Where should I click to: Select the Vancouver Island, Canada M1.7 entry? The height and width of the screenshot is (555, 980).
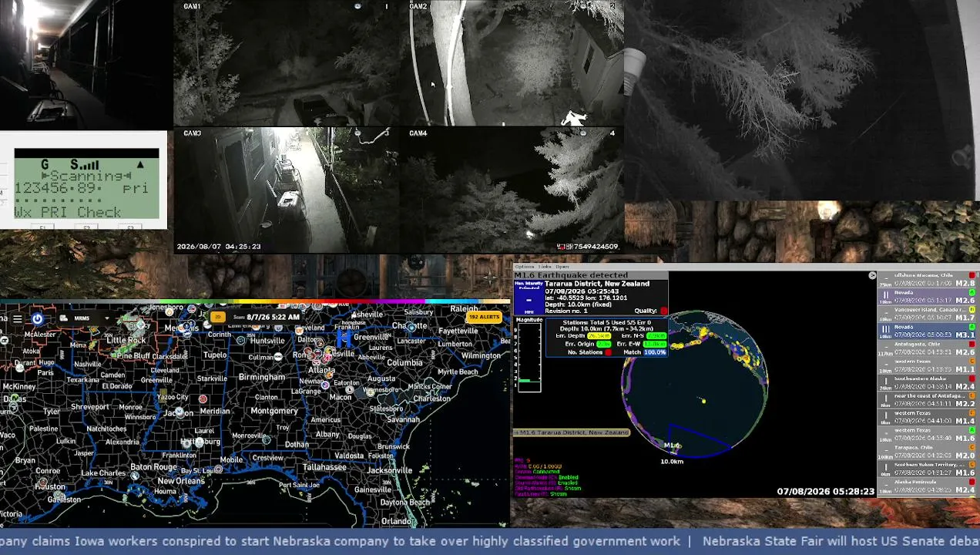tap(927, 313)
